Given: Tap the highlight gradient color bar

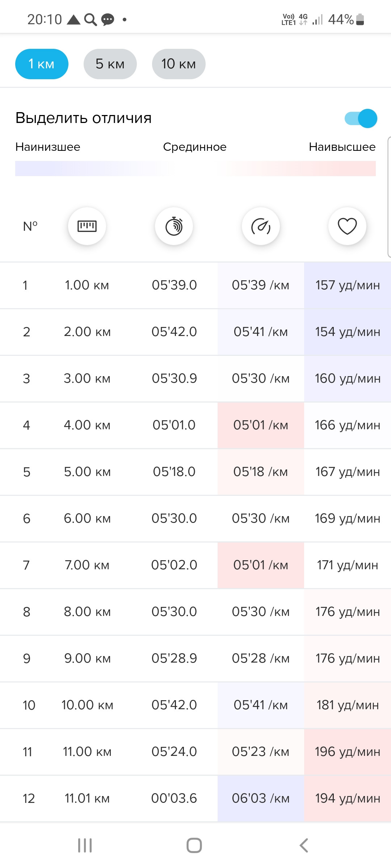Looking at the screenshot, I should point(195,169).
